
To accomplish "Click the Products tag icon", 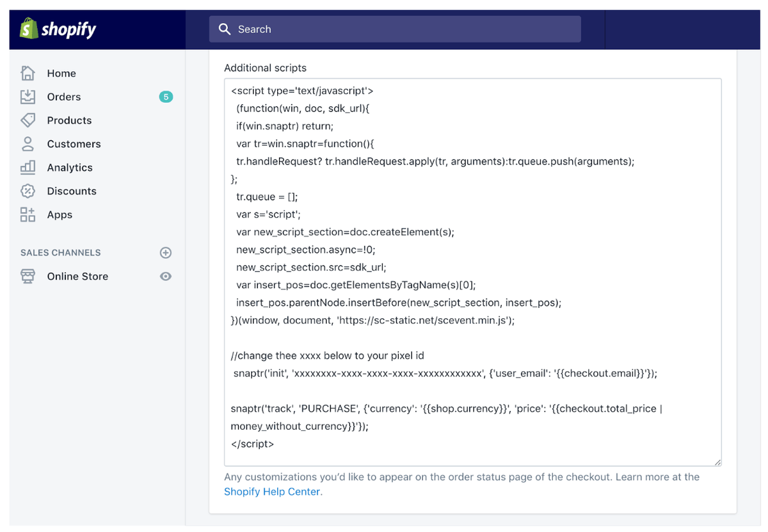I will click(x=28, y=120).
